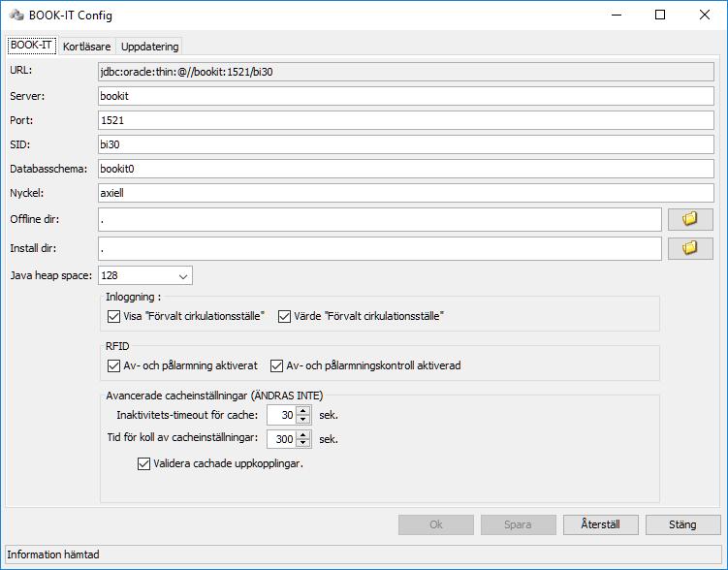Switch to the Kortläsare tab
728x570 pixels.
(x=87, y=47)
